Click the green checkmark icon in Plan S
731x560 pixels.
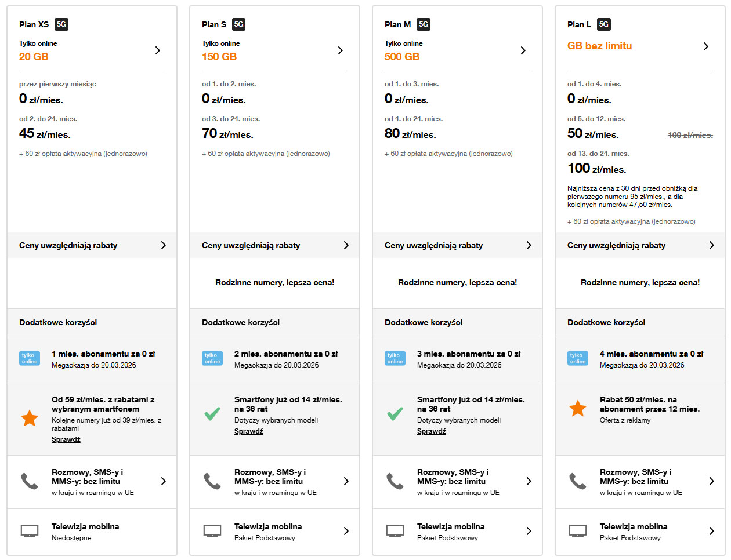[x=212, y=414]
